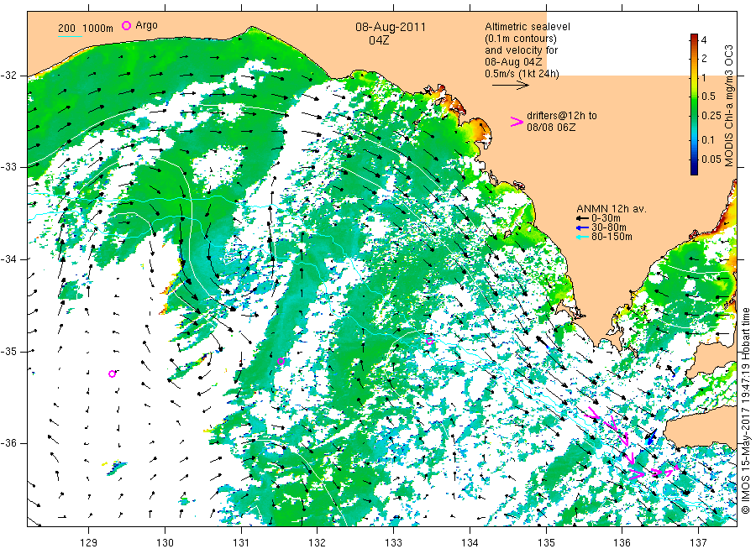756x554 pixels.
Task: Click the '0.5m/s (1kt 24h)' text
Action: [x=522, y=74]
